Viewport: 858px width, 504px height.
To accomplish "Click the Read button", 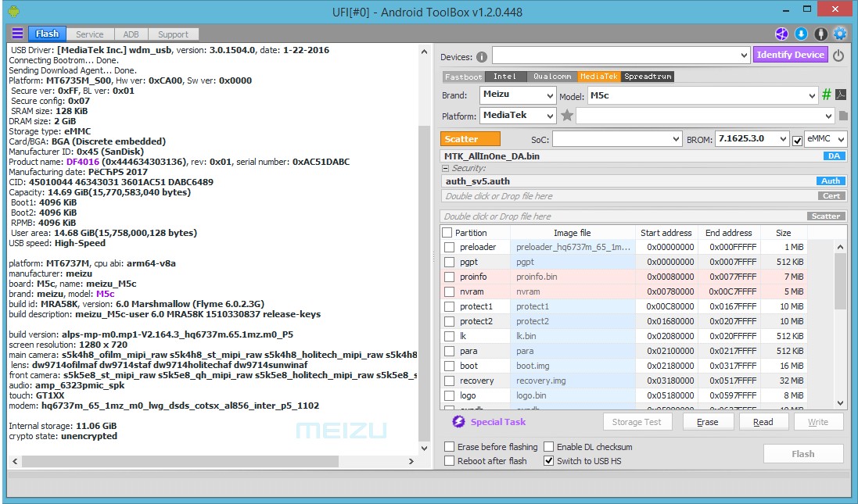I will click(x=763, y=422).
